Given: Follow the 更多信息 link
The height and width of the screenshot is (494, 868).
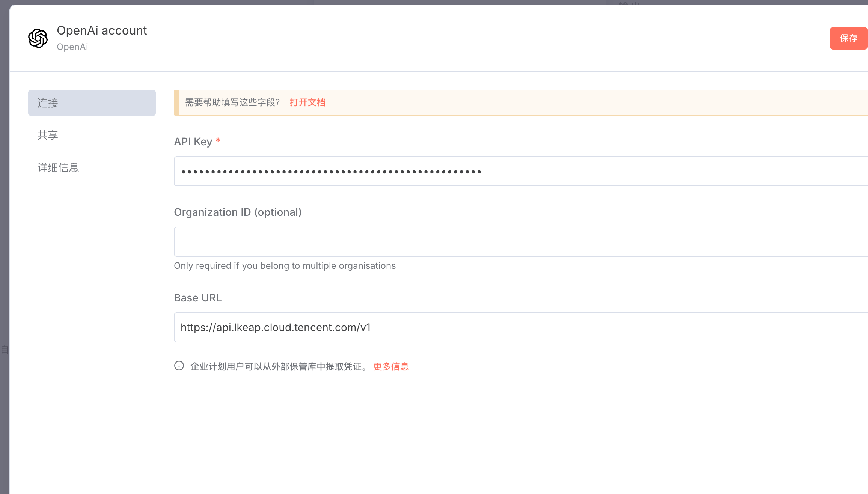Looking at the screenshot, I should [390, 367].
